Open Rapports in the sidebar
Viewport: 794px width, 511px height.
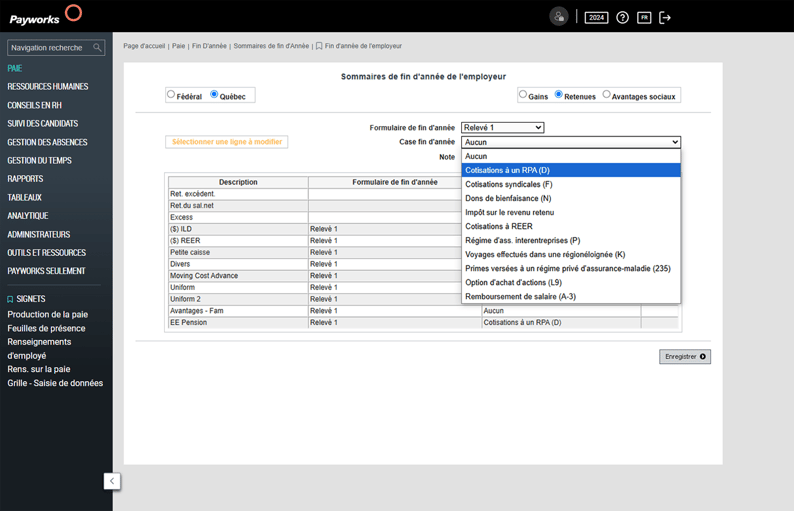point(25,179)
